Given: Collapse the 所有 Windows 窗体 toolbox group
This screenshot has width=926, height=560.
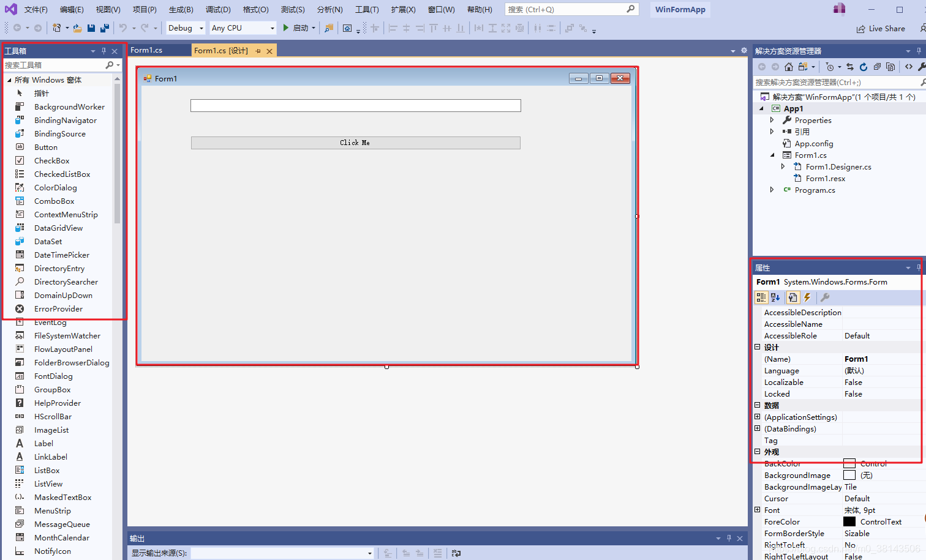Looking at the screenshot, I should (9, 80).
